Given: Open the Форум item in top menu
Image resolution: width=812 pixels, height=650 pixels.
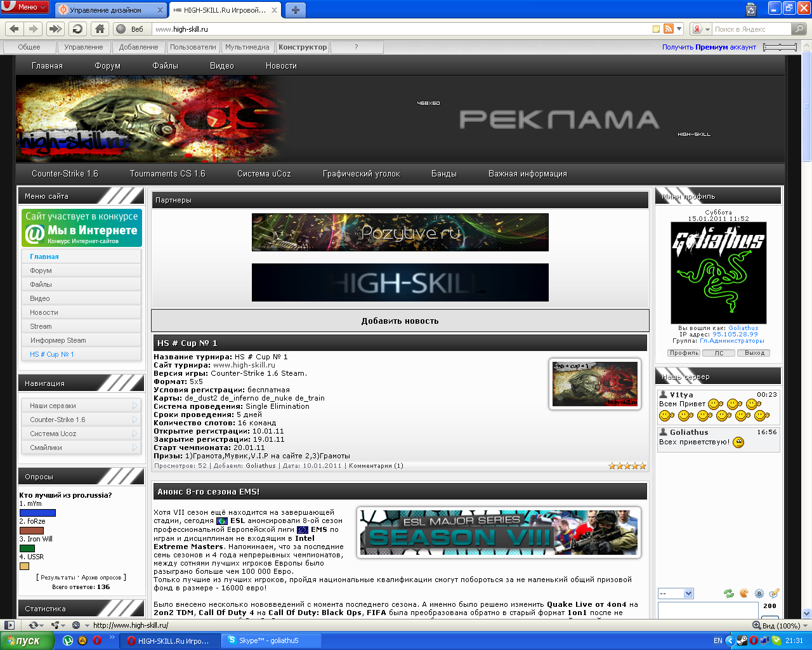Looking at the screenshot, I should [107, 65].
